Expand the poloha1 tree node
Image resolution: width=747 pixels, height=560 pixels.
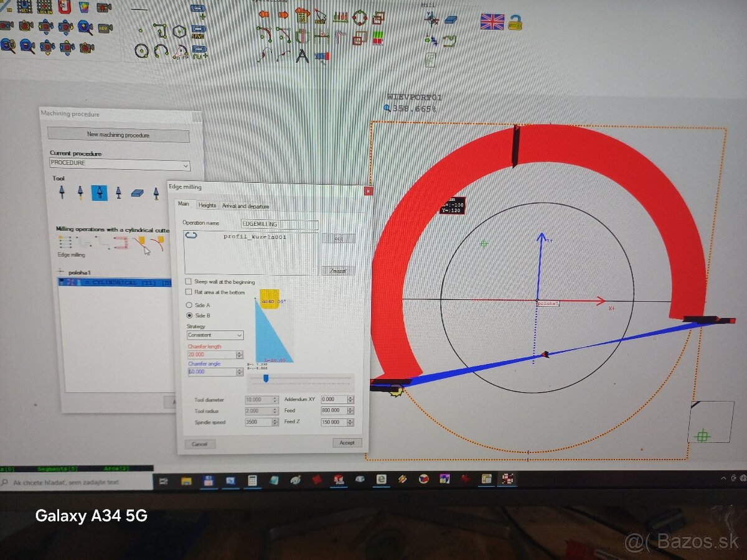[60, 271]
